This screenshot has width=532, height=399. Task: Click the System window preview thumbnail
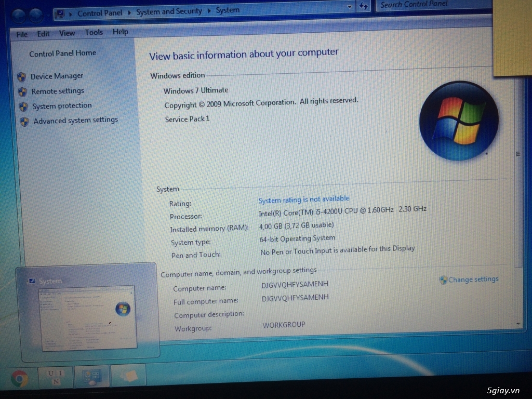pos(88,318)
